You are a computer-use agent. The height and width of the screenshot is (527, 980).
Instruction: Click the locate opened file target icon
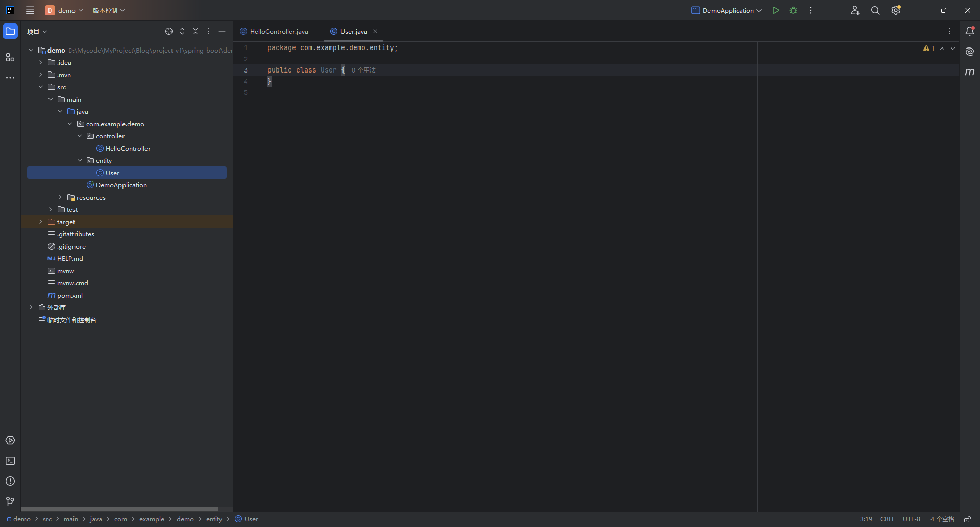tap(169, 31)
